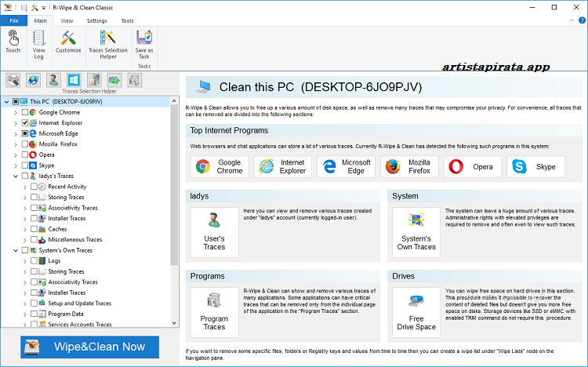The height and width of the screenshot is (367, 588).
Task: Open the User's Traces tile
Action: pyautogui.click(x=214, y=232)
